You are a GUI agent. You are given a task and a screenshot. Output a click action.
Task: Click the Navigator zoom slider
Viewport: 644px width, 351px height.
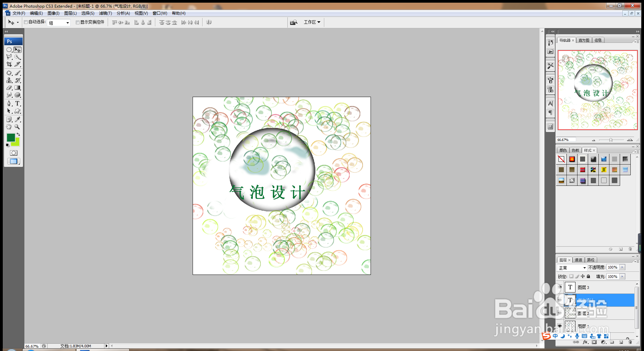(x=611, y=140)
